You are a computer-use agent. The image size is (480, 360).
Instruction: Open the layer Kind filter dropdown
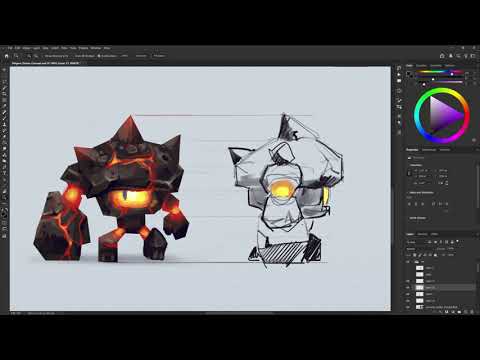[x=416, y=242]
